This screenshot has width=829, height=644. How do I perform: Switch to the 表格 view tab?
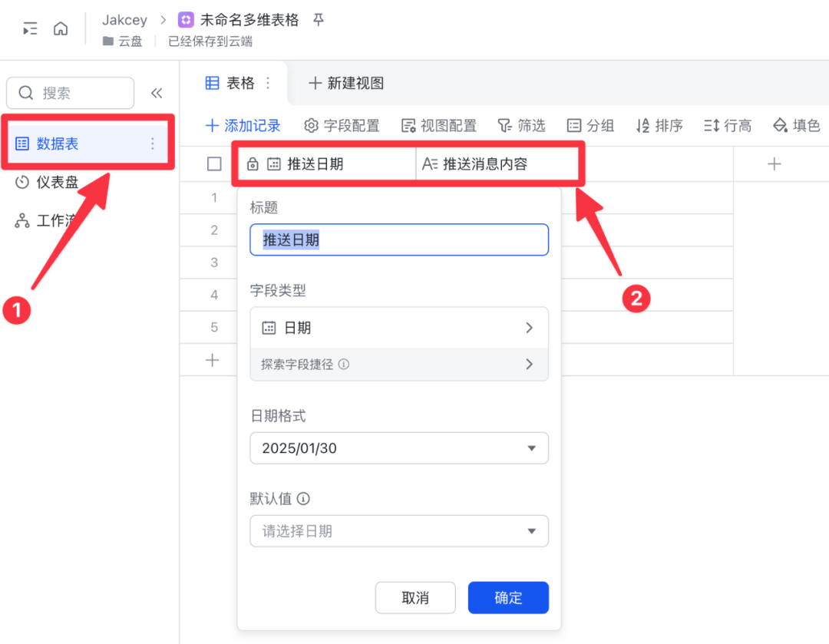pos(230,83)
